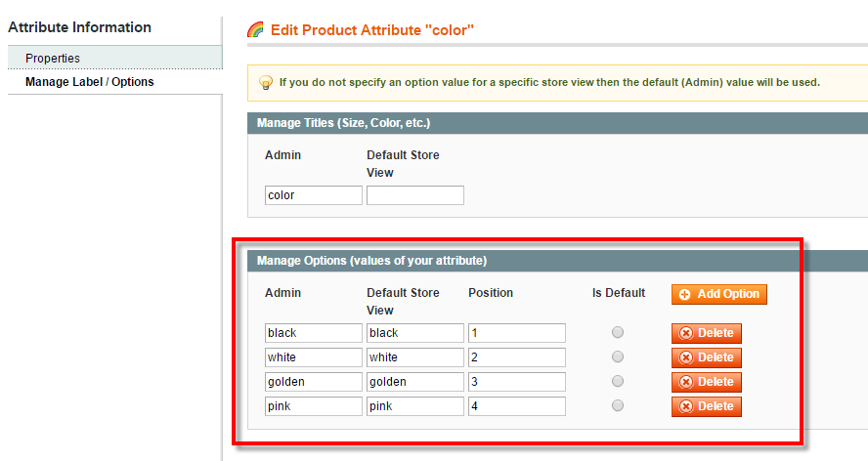Click the Default Store View field containing golden

pos(414,382)
